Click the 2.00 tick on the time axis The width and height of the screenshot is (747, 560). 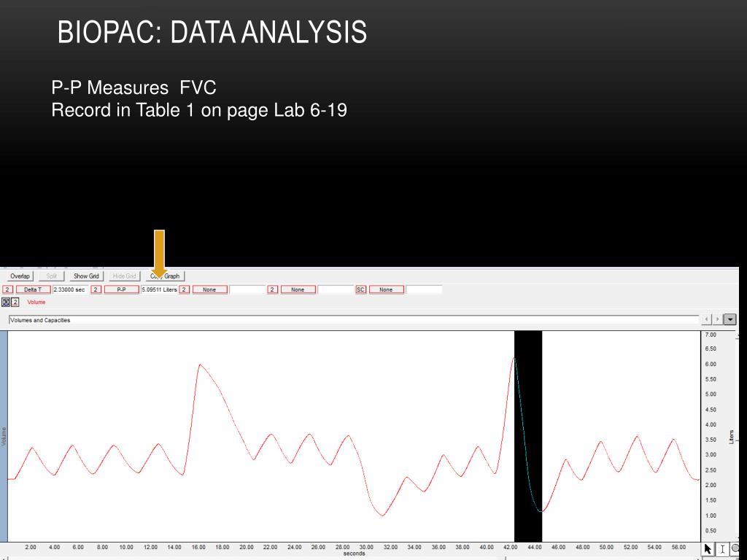31,547
